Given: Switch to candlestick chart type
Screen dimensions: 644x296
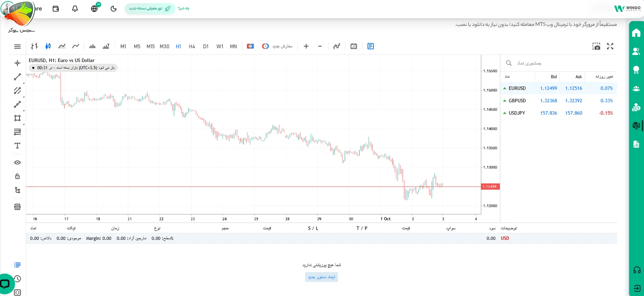Looking at the screenshot, I should [x=48, y=46].
